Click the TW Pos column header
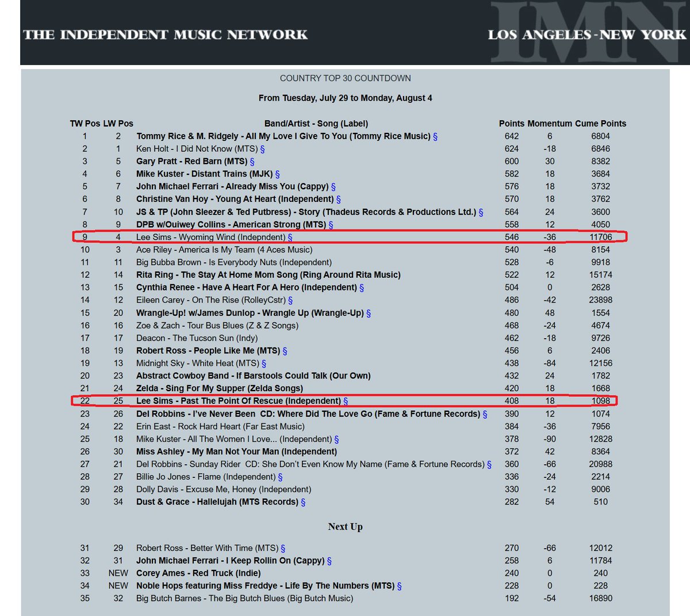The image size is (690, 616). click(x=85, y=124)
